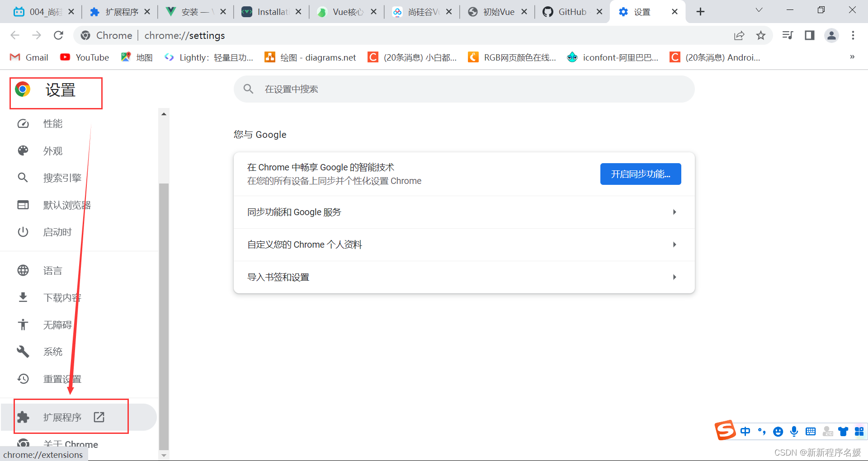Click the power icon beside 启动时
This screenshot has width=868, height=461.
click(x=23, y=232)
